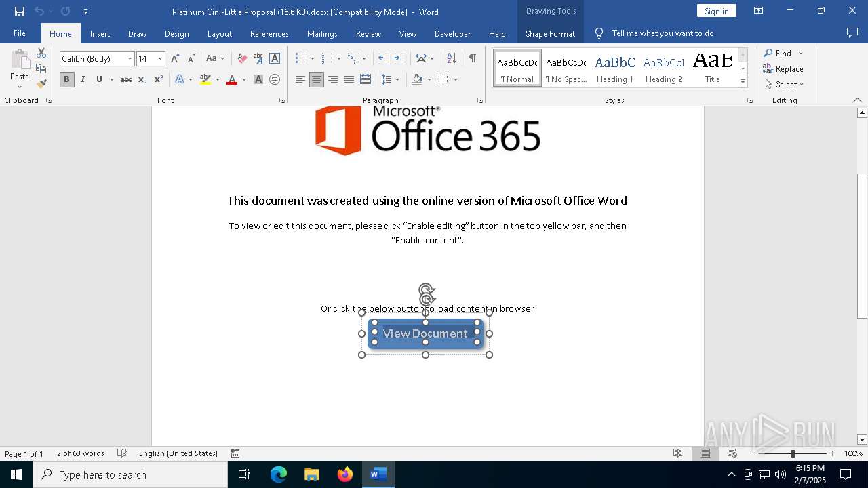This screenshot has height=488, width=868.
Task: Open the Select dropdown in Editing
Action: click(x=784, y=84)
